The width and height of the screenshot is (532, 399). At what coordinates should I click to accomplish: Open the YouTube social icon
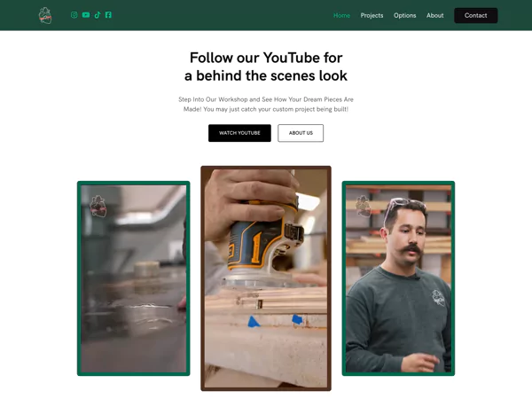86,15
